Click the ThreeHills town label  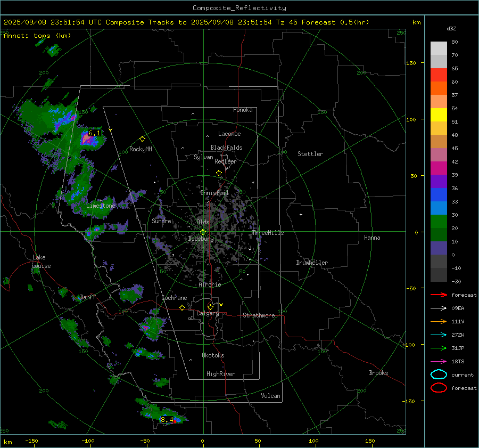pos(268,233)
